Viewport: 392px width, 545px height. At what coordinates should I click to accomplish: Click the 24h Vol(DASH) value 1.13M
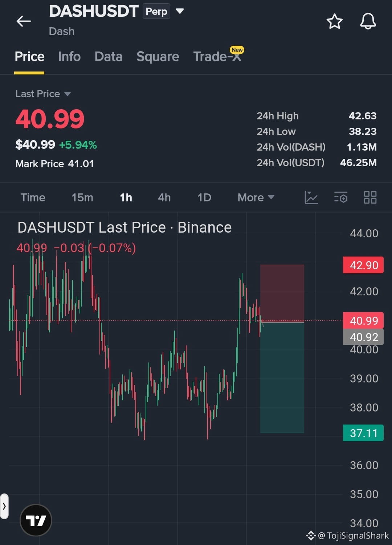click(x=362, y=147)
